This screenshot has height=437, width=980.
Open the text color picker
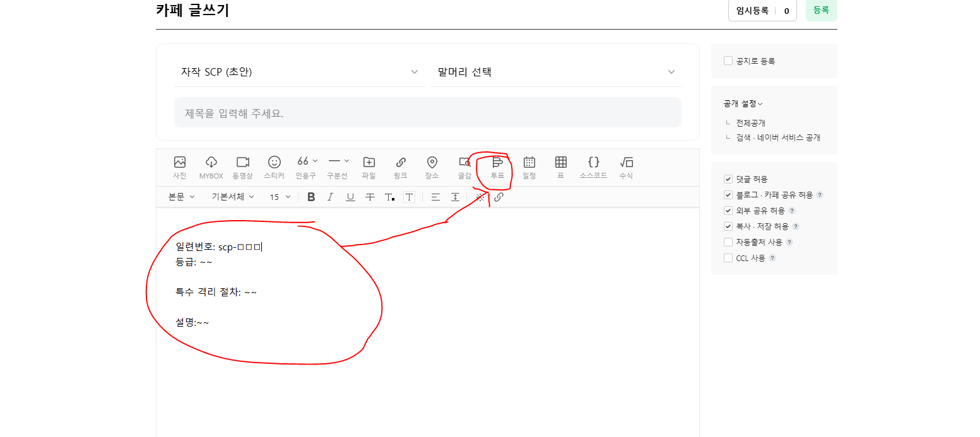389,197
